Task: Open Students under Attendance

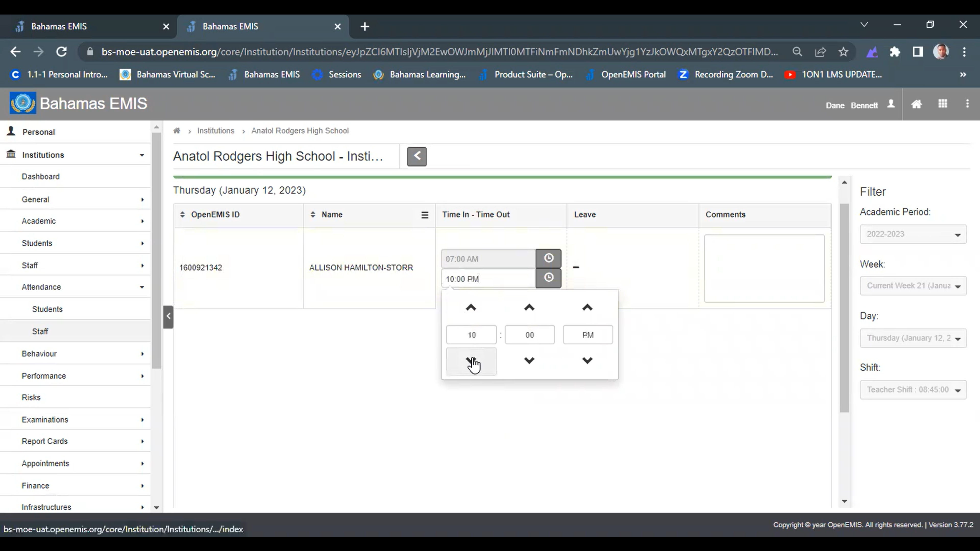Action: point(75,309)
